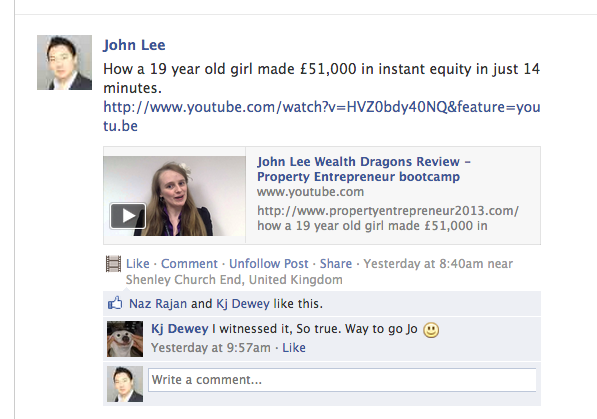Open John Lee Wealth Dragons Review title link
This screenshot has width=597, height=419.
[364, 169]
